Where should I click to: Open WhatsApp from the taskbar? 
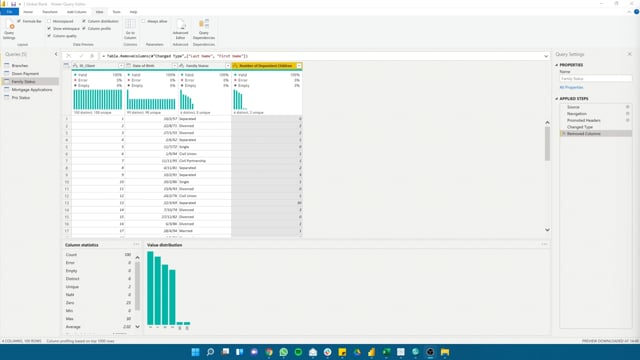[284, 352]
